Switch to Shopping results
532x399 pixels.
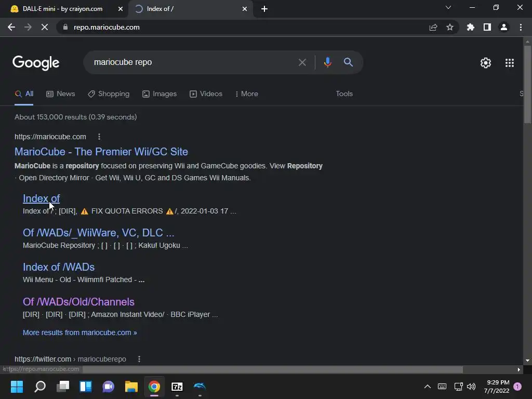109,94
